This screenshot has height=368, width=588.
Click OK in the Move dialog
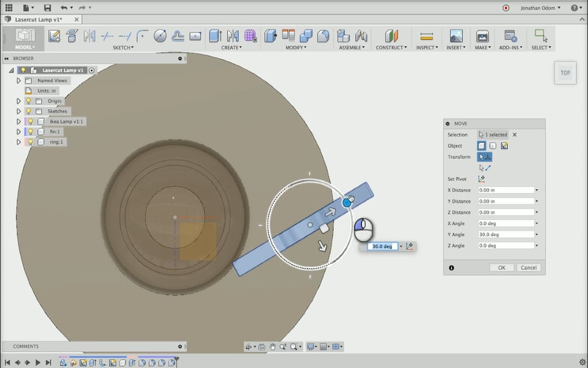tap(502, 268)
